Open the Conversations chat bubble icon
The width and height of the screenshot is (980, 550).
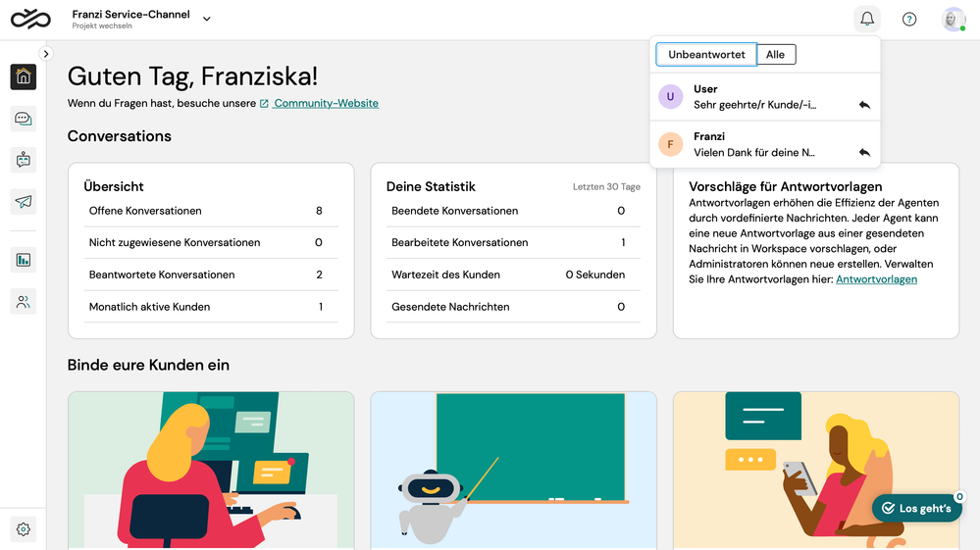click(24, 119)
